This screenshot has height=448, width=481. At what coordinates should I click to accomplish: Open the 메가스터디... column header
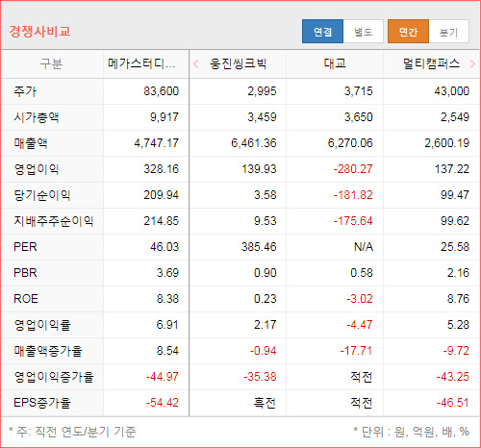[141, 63]
